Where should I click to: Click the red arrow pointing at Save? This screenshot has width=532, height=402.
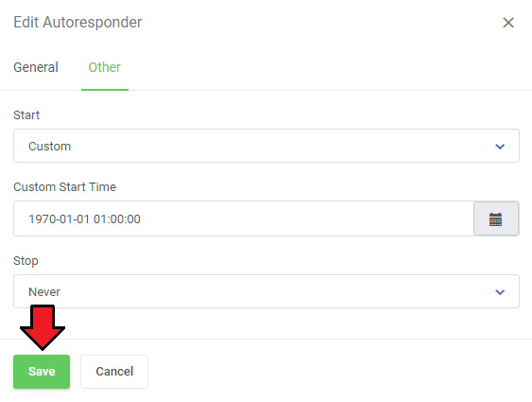coord(43,327)
